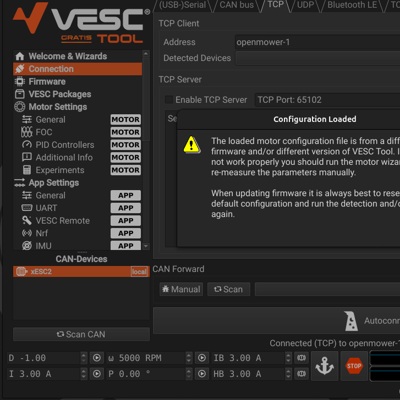The height and width of the screenshot is (400, 400).
Task: Click the coil icon beside FOC
Action: [27, 132]
